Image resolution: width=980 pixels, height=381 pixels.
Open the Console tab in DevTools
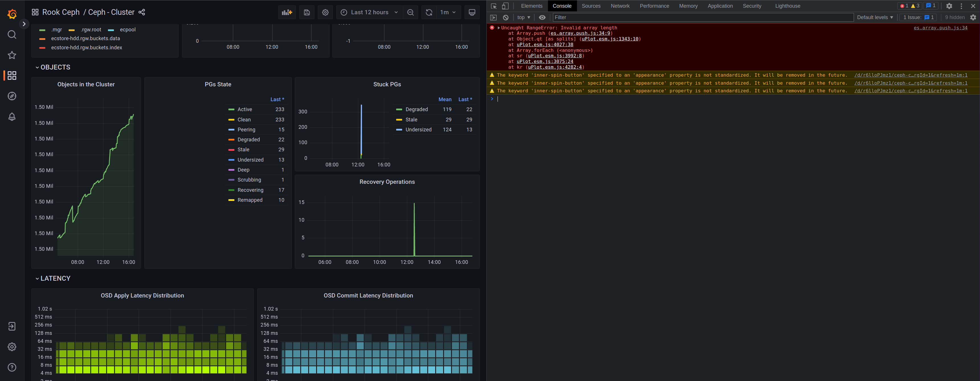click(x=562, y=6)
